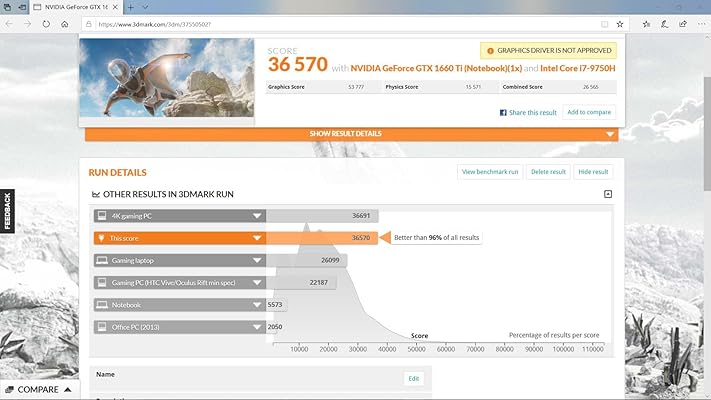Click the warning icon in driver notice
711x400 pixels.
tap(490, 51)
